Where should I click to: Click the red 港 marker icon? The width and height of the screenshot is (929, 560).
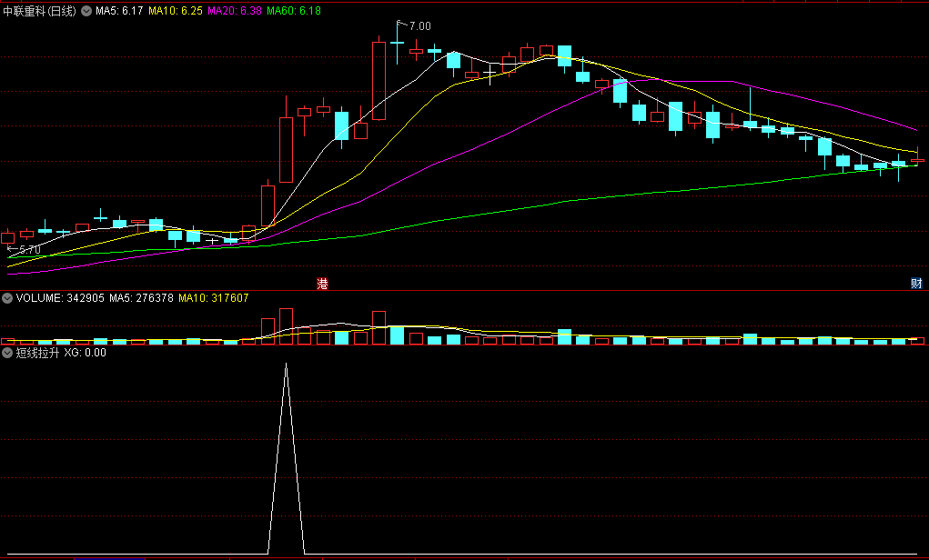322,284
